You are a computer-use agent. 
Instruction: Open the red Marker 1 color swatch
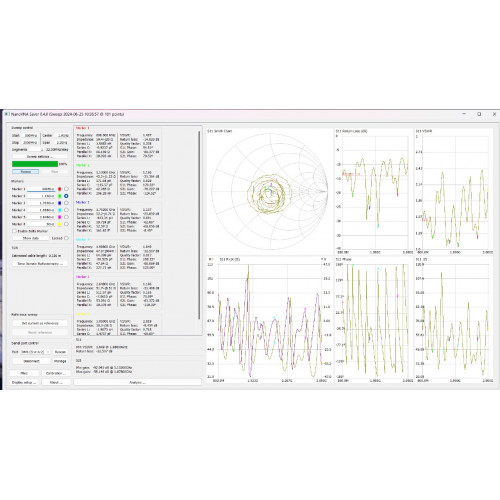(x=60, y=189)
